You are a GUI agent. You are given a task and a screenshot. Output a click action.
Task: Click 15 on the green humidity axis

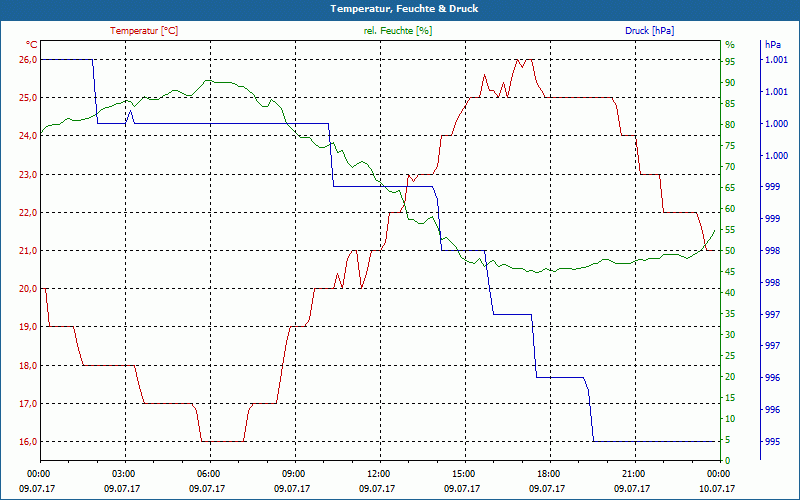[730, 397]
